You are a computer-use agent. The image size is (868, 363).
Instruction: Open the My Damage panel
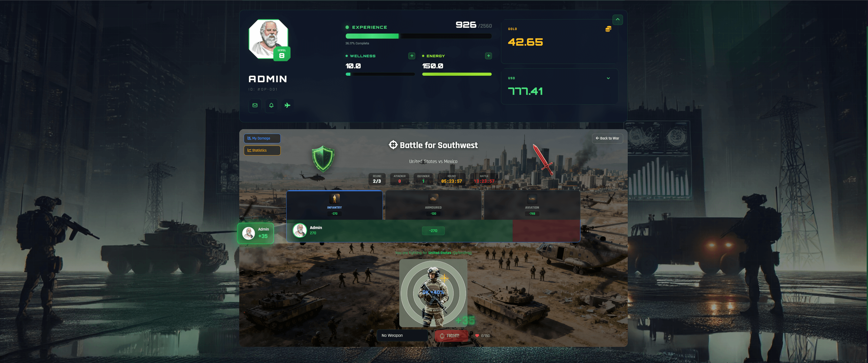262,138
